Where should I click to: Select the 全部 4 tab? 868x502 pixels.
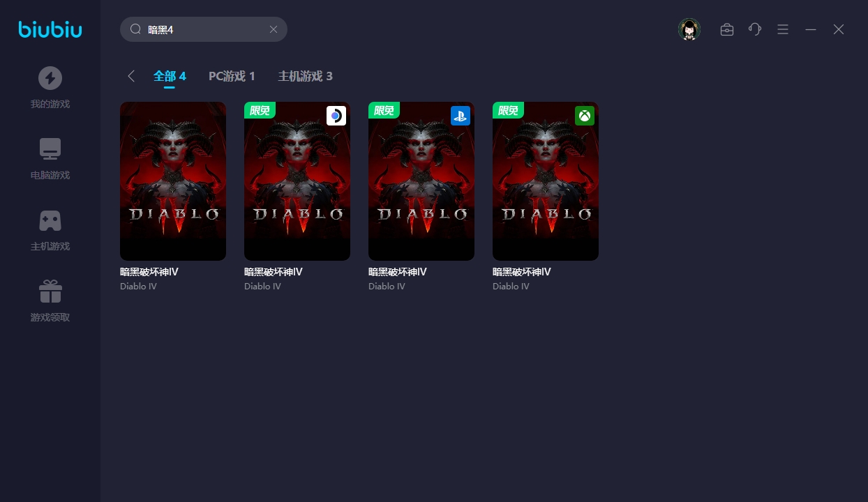tap(170, 76)
